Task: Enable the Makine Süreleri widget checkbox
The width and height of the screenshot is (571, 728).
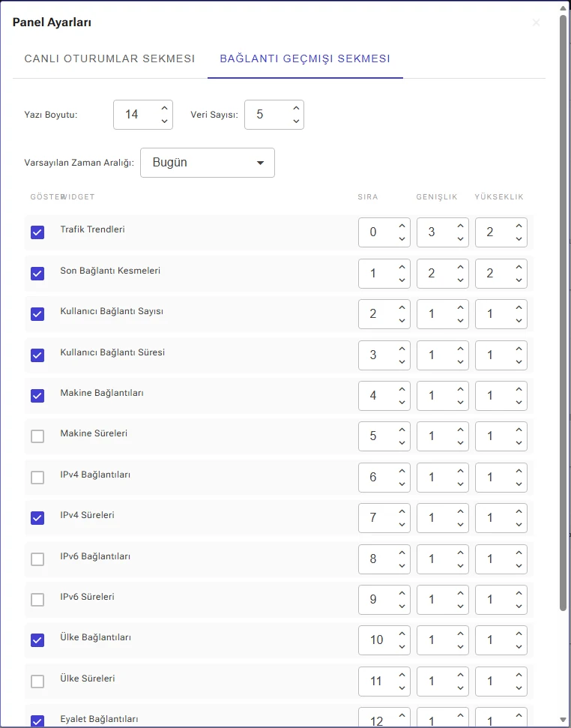Action: point(37,436)
